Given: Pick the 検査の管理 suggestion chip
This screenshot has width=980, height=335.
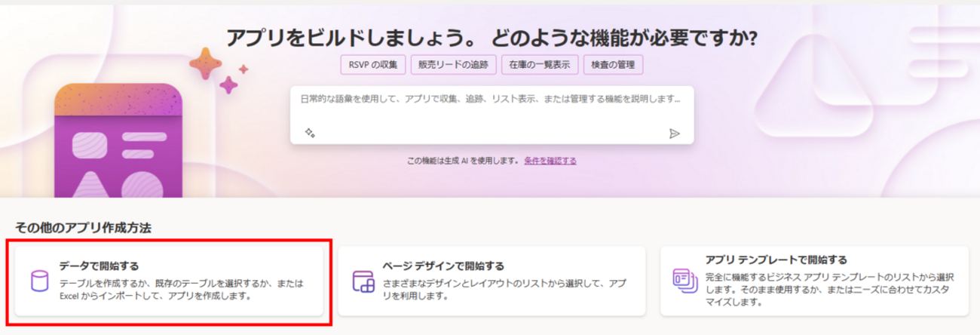Looking at the screenshot, I should pyautogui.click(x=614, y=64).
